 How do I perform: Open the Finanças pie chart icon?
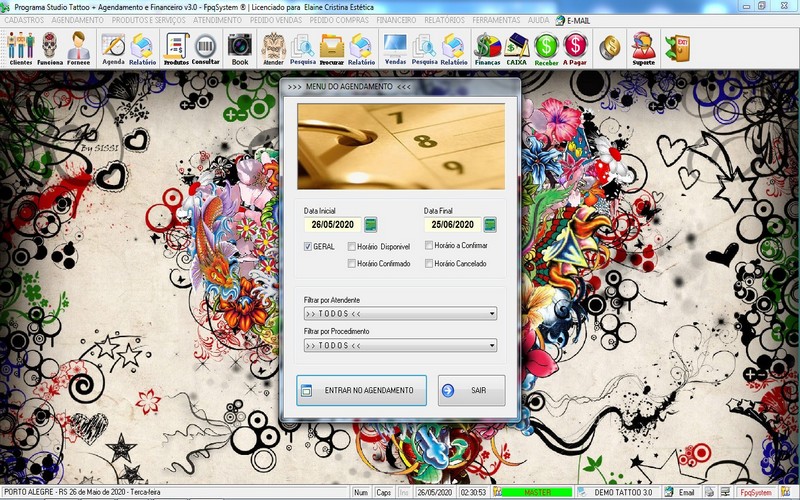(x=488, y=48)
